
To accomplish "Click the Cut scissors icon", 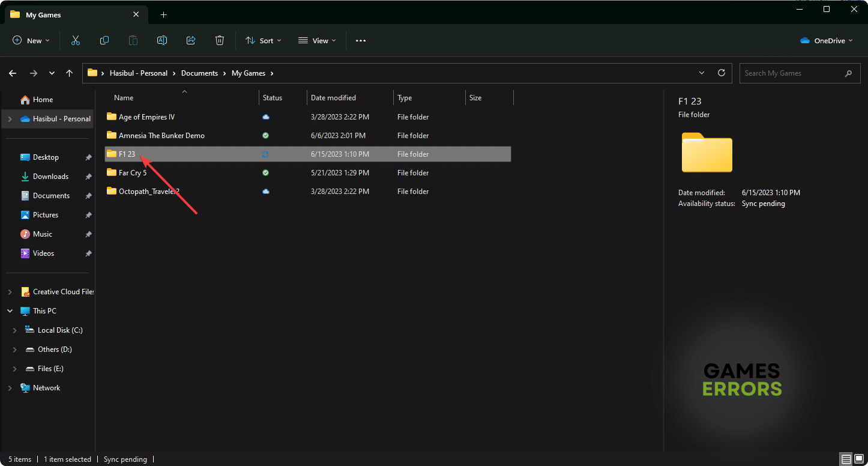I will [x=76, y=41].
